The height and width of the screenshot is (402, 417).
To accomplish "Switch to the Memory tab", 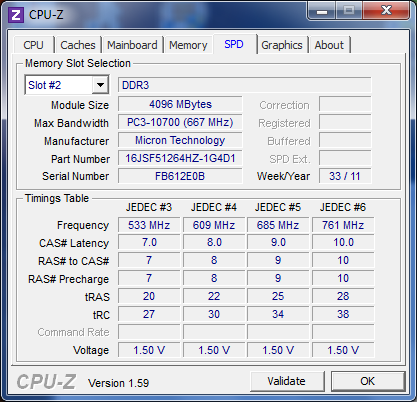I will click(188, 45).
